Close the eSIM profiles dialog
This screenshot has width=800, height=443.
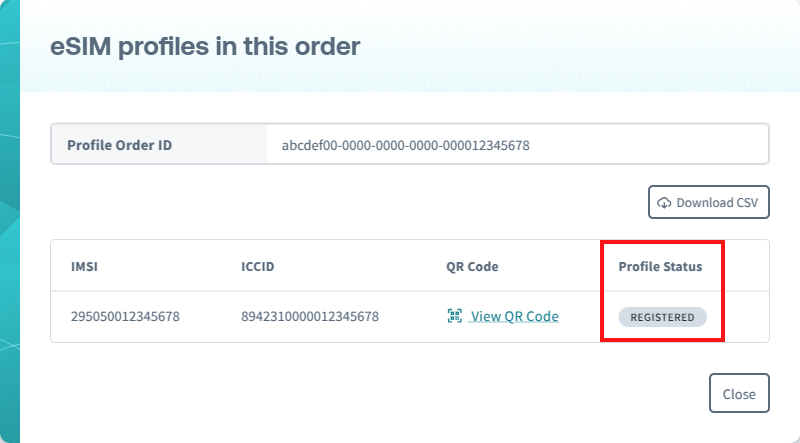click(739, 394)
